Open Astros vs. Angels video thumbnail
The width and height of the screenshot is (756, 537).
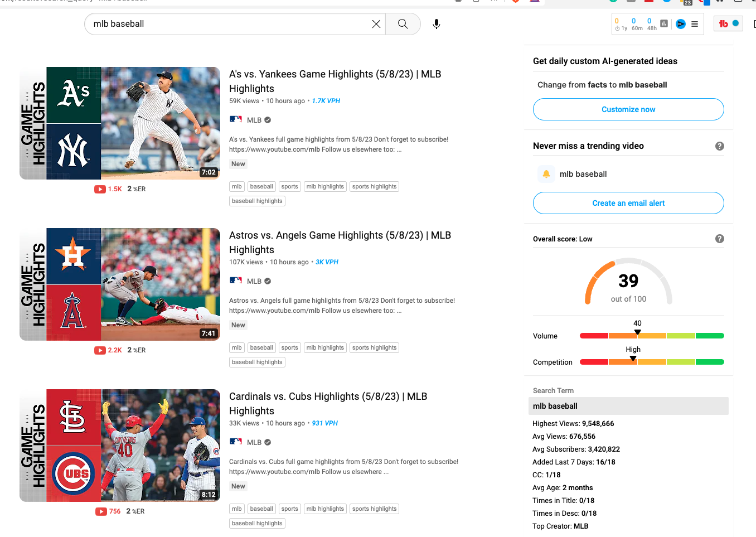(120, 284)
